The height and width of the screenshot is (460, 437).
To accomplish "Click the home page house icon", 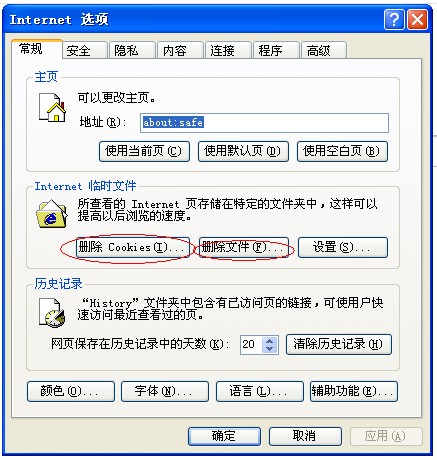I will click(52, 107).
